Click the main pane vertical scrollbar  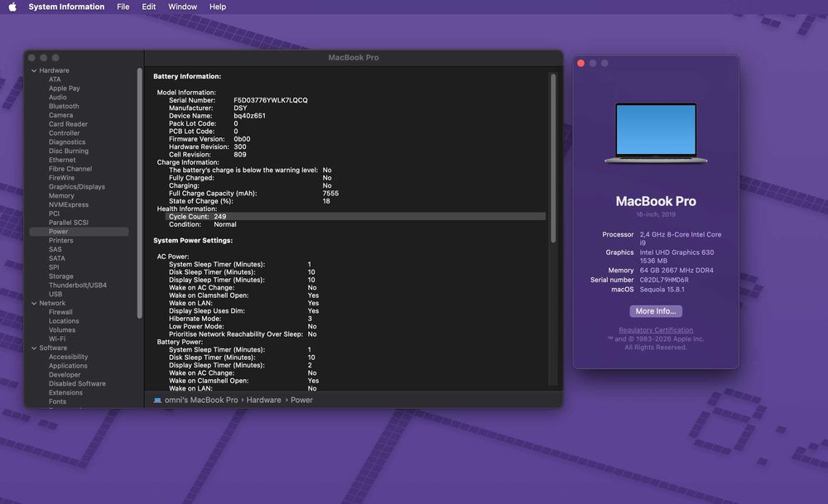(x=553, y=158)
